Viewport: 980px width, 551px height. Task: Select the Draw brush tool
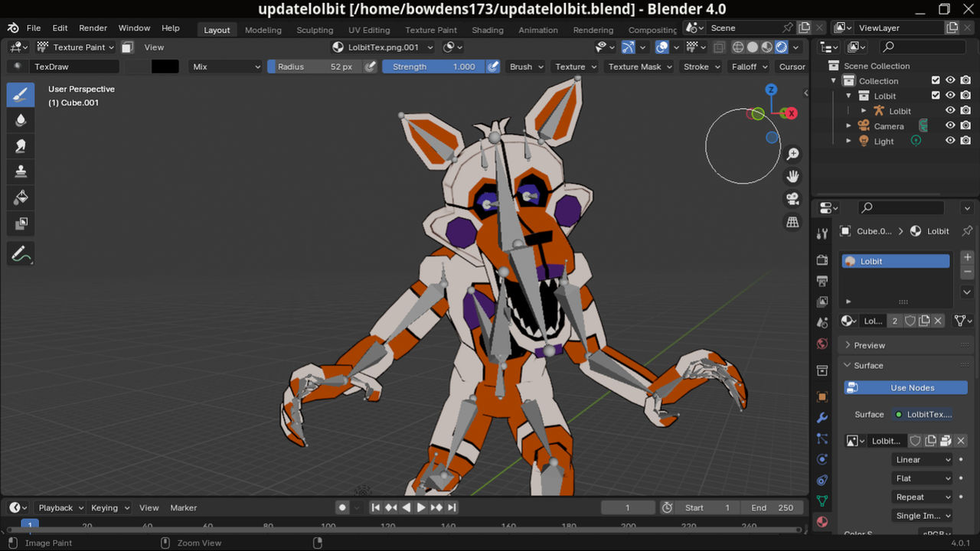[21, 95]
